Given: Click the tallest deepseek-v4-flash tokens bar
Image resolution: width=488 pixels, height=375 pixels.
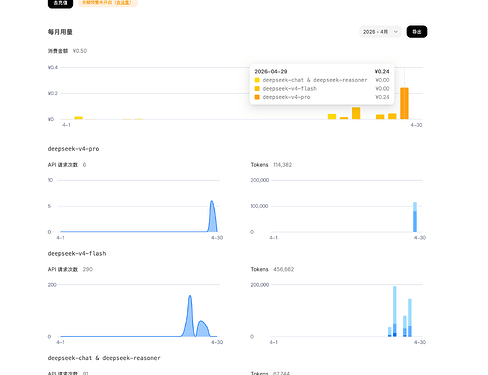Looking at the screenshot, I should click(395, 311).
